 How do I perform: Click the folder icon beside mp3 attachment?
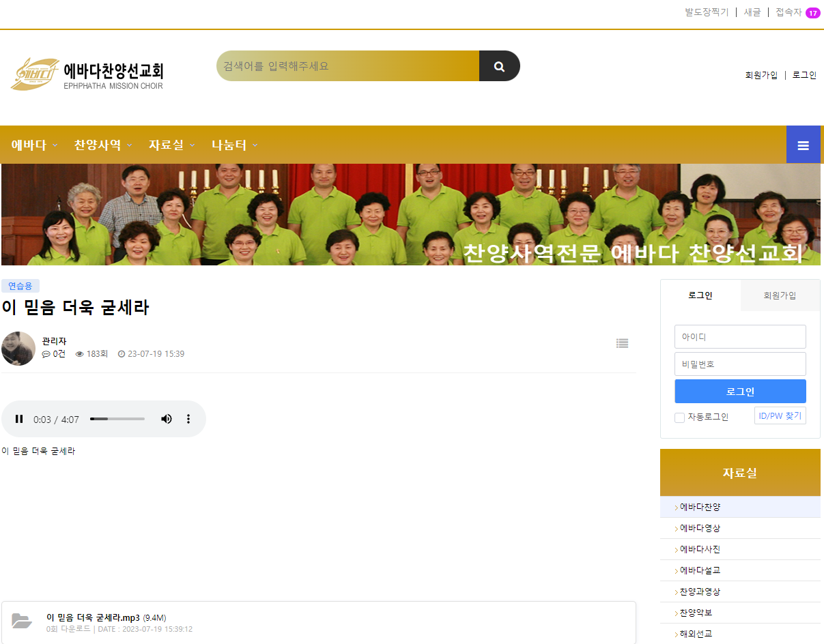22,621
